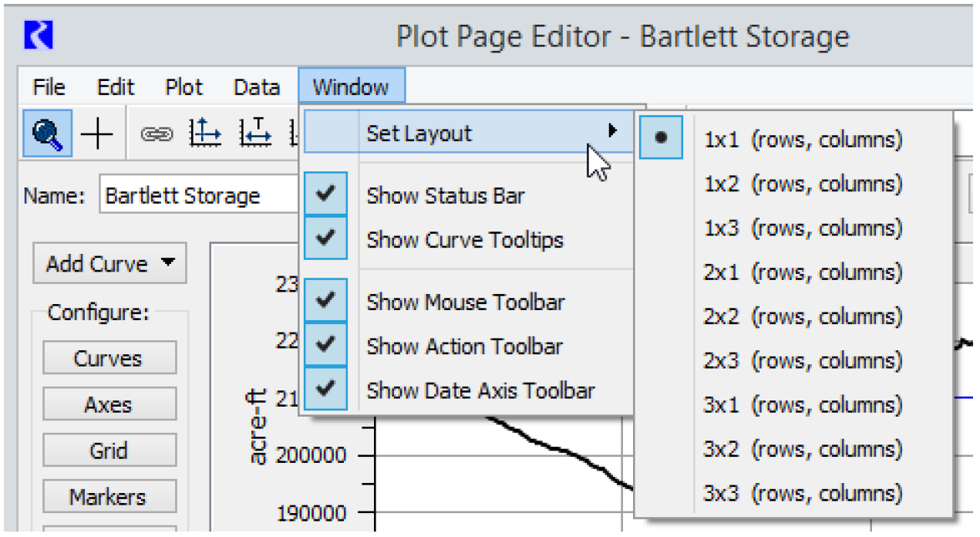Select the magnifier zoom tool
This screenshot has width=980, height=537.
pyautogui.click(x=47, y=134)
